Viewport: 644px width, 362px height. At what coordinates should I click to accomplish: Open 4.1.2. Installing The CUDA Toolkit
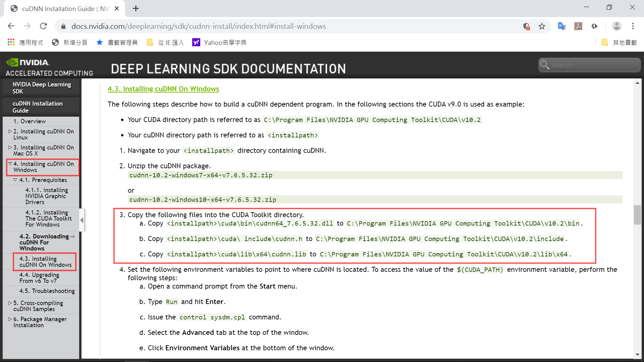coord(49,219)
